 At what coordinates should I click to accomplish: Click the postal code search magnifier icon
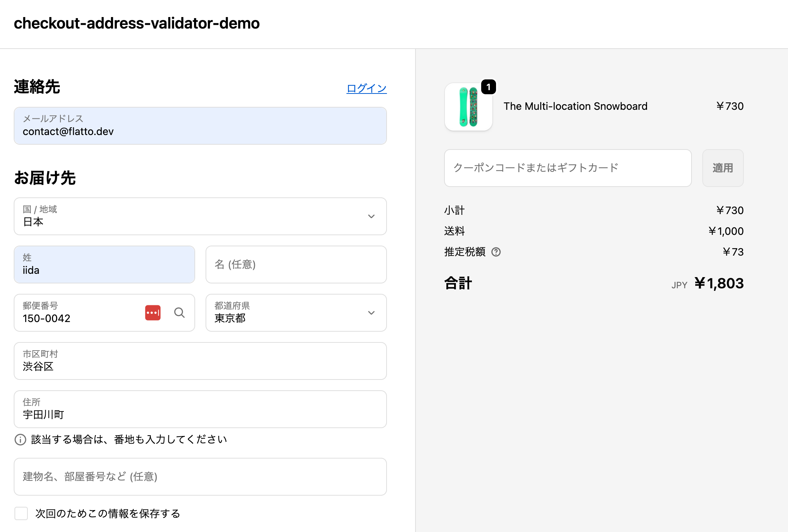tap(180, 313)
